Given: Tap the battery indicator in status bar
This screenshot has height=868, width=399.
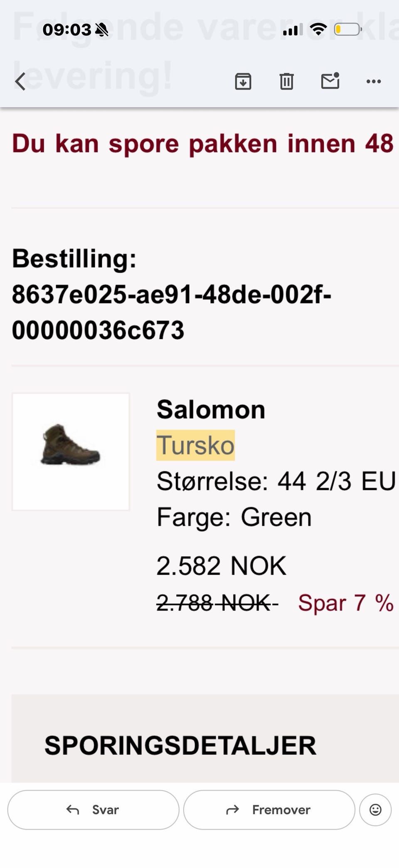Looking at the screenshot, I should pos(348,30).
